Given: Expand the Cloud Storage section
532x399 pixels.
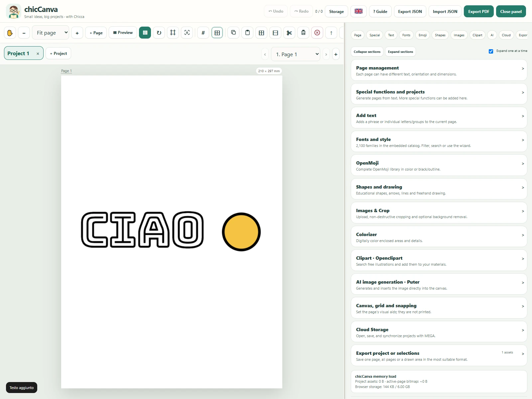Looking at the screenshot, I should 439,332.
